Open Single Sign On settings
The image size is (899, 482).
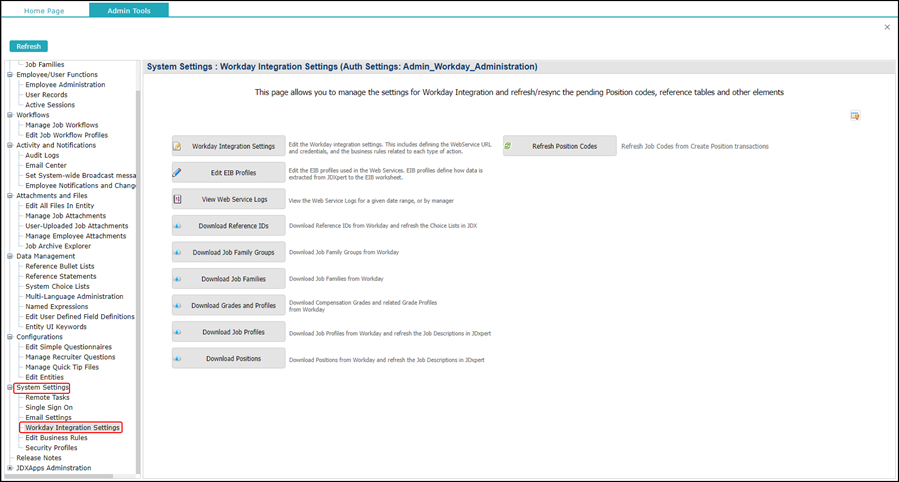point(49,407)
